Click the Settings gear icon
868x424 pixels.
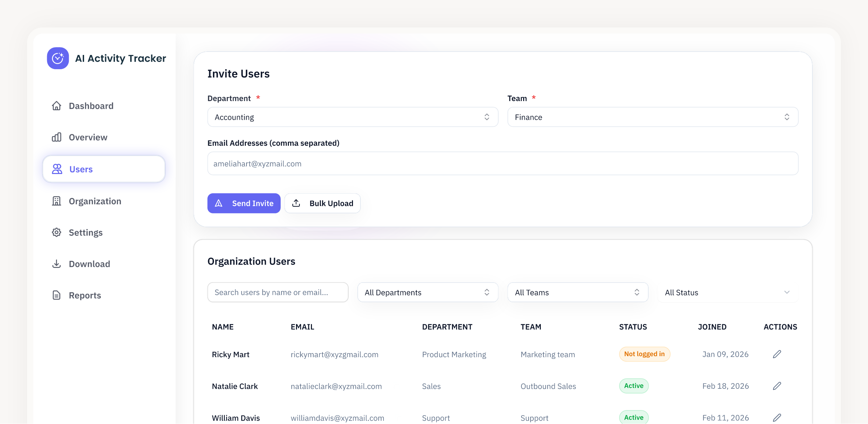pyautogui.click(x=56, y=232)
